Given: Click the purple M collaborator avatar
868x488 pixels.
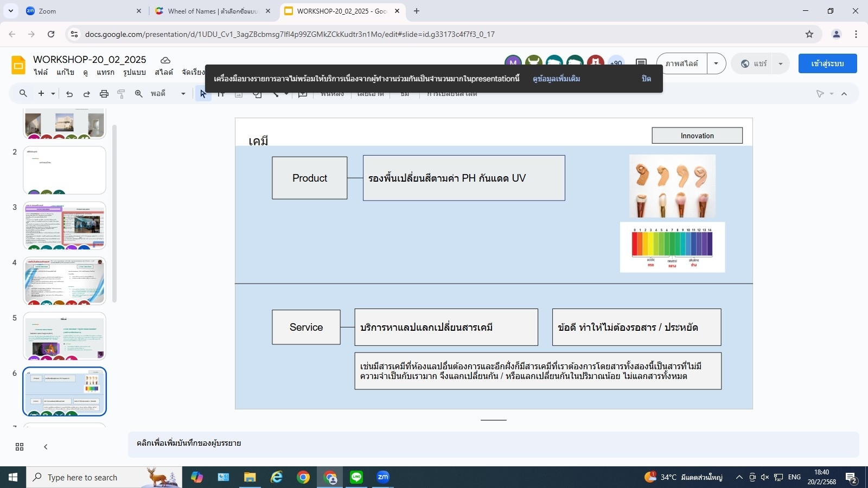Looking at the screenshot, I should [513, 61].
